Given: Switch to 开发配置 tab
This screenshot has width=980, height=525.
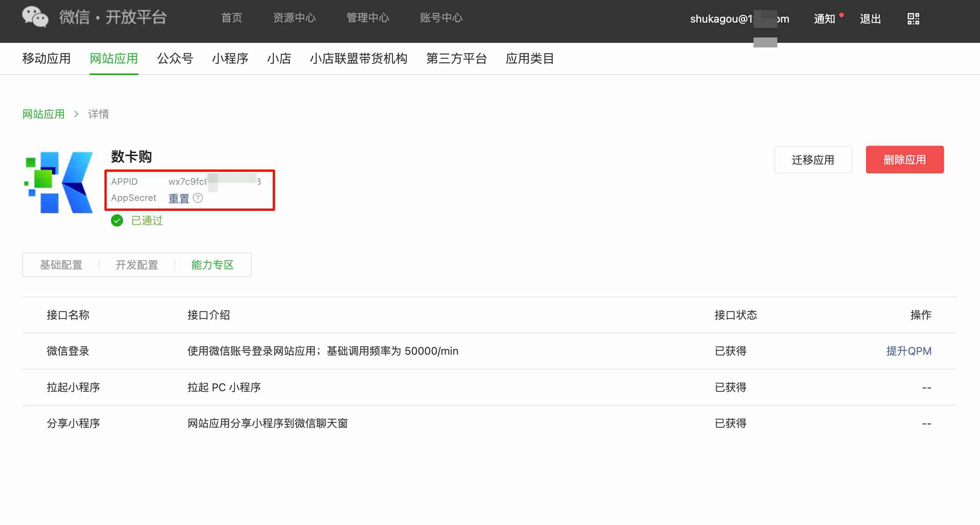Looking at the screenshot, I should [137, 265].
